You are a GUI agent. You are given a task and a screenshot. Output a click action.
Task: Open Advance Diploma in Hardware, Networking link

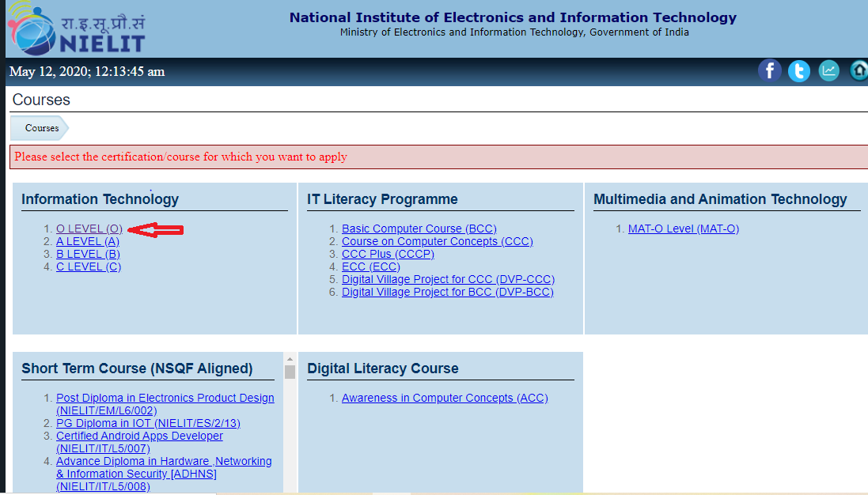(x=164, y=474)
